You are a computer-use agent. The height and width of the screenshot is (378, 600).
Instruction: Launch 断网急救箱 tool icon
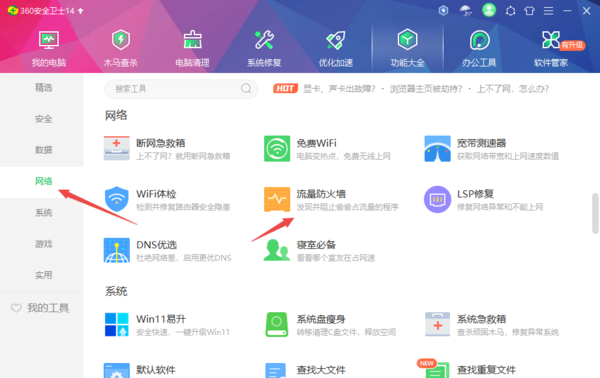117,148
